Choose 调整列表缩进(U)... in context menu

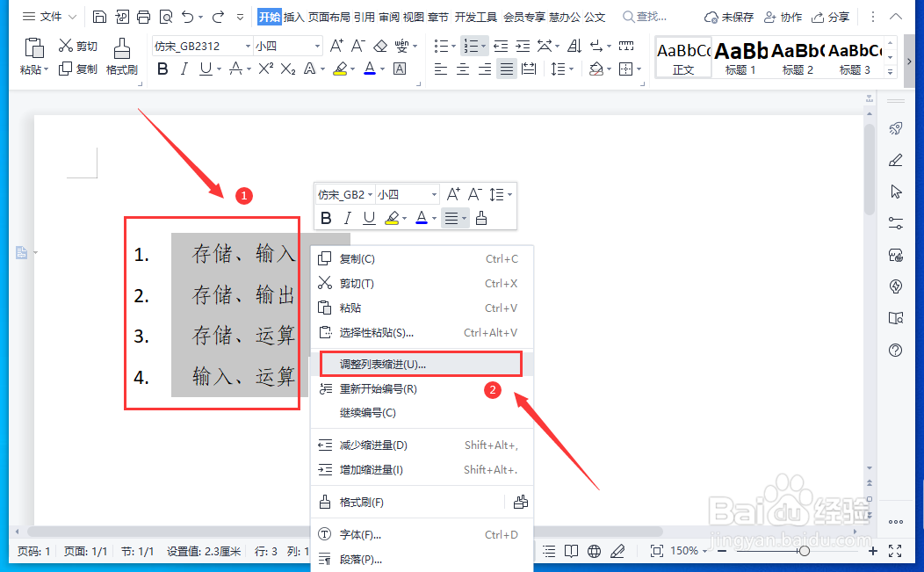point(422,364)
